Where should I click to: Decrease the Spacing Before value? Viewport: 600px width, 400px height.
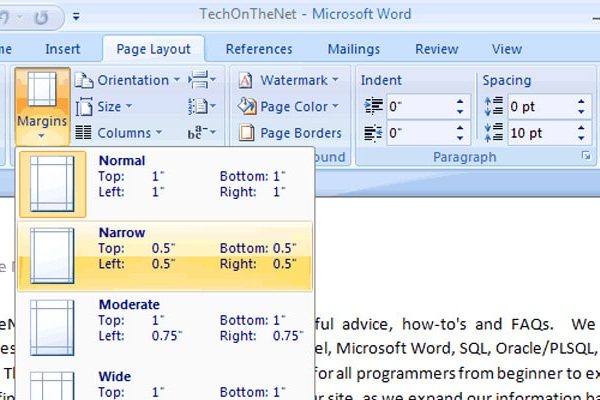[x=581, y=112]
